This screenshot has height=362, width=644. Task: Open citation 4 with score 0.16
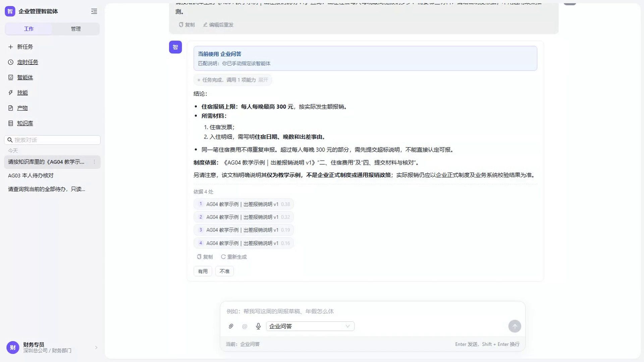[x=244, y=243]
